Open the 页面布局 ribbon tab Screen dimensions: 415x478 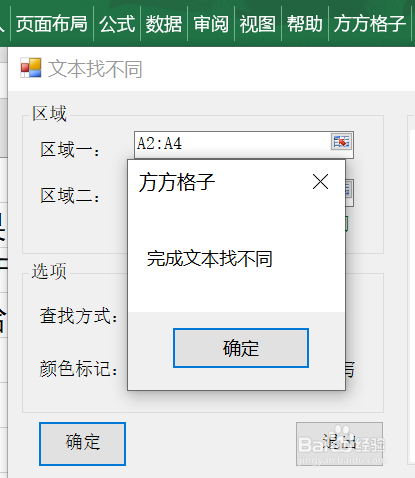pyautogui.click(x=52, y=24)
